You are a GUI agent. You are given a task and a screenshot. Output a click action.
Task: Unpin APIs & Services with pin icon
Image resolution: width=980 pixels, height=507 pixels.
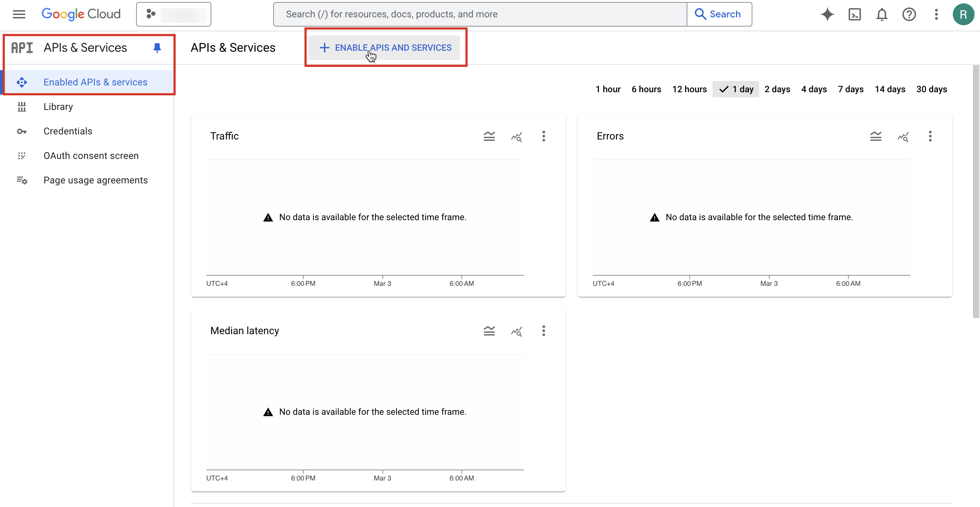(x=157, y=48)
